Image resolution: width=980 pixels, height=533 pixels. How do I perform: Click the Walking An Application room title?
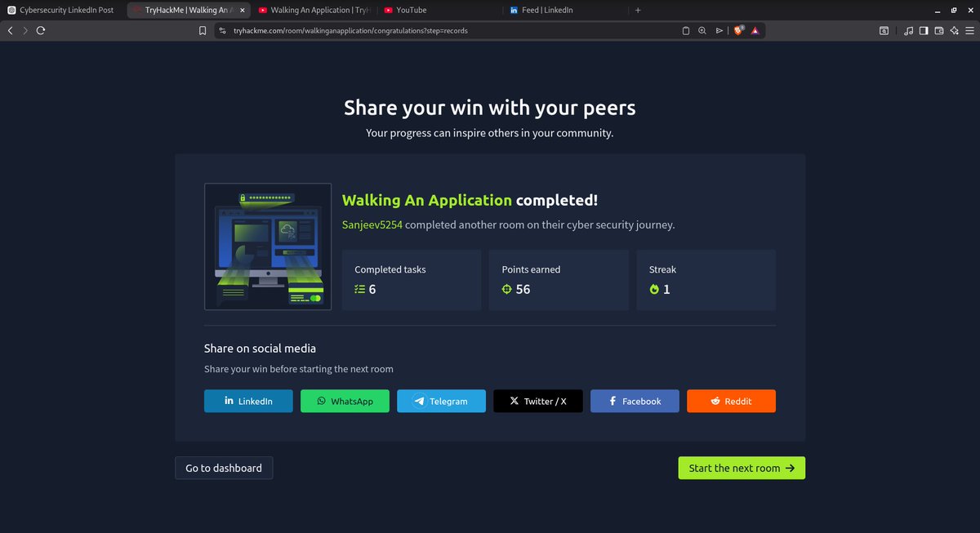(426, 200)
